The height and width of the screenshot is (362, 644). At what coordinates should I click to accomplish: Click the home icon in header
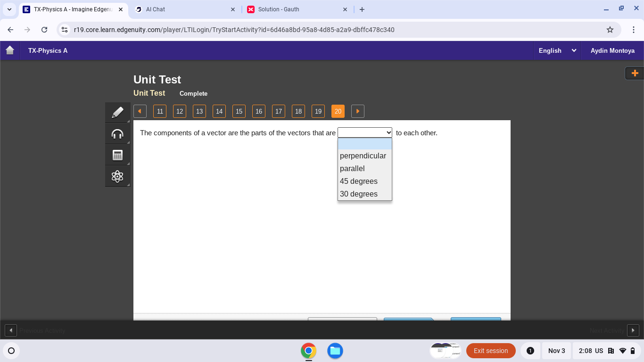click(x=10, y=50)
